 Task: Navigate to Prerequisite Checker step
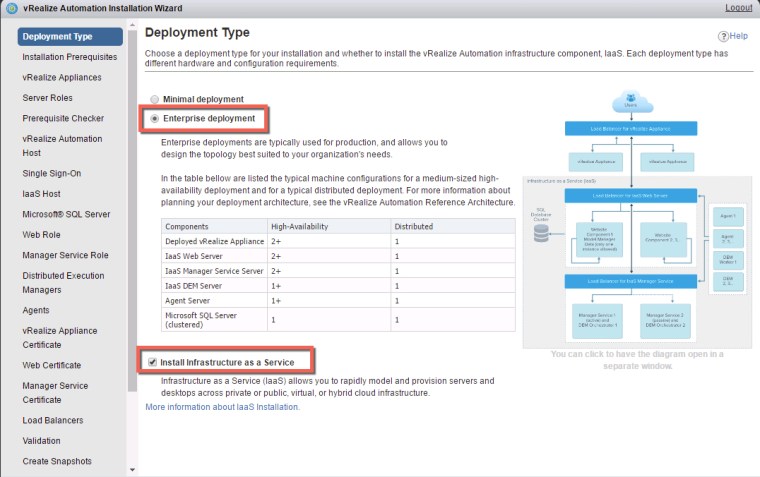click(x=63, y=119)
